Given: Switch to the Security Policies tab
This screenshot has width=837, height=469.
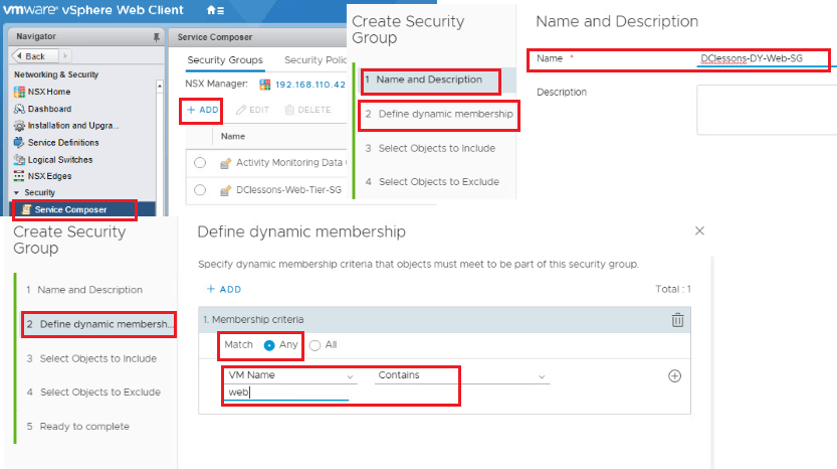Looking at the screenshot, I should 315,60.
